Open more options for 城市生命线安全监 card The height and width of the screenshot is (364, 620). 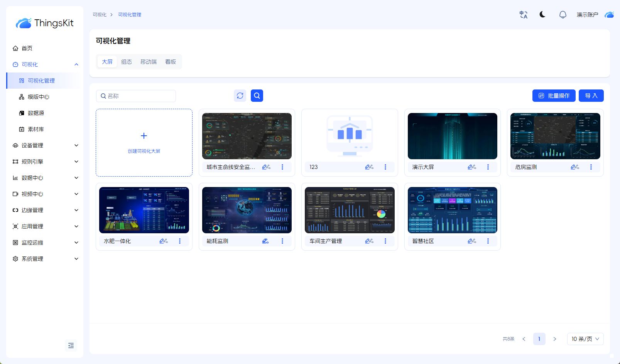pyautogui.click(x=282, y=167)
